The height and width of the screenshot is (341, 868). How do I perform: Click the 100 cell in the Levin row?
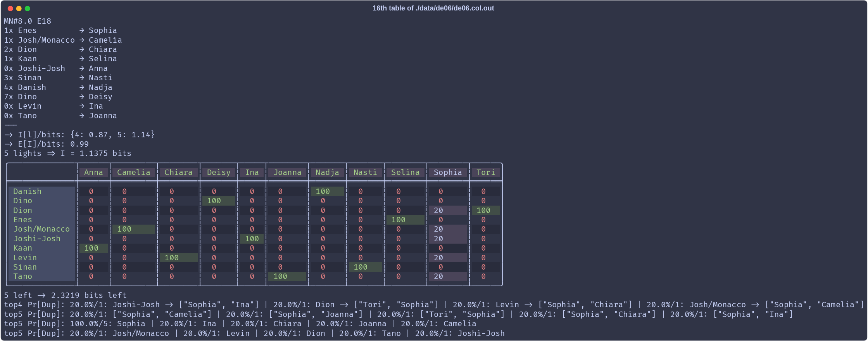tap(178, 258)
